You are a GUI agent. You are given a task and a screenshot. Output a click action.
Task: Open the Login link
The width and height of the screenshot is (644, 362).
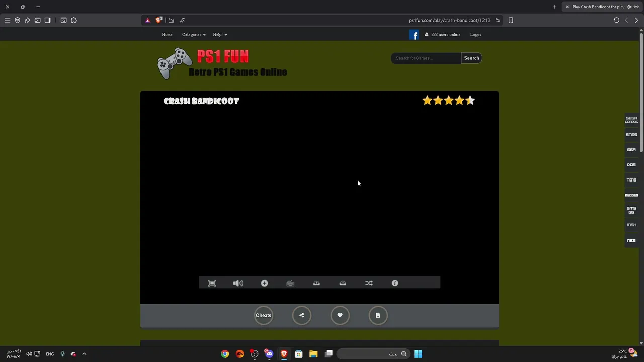475,35
